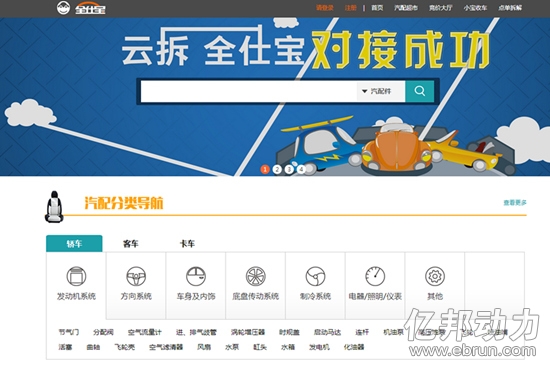
Task: Show banner slide 1
Action: [x=265, y=169]
